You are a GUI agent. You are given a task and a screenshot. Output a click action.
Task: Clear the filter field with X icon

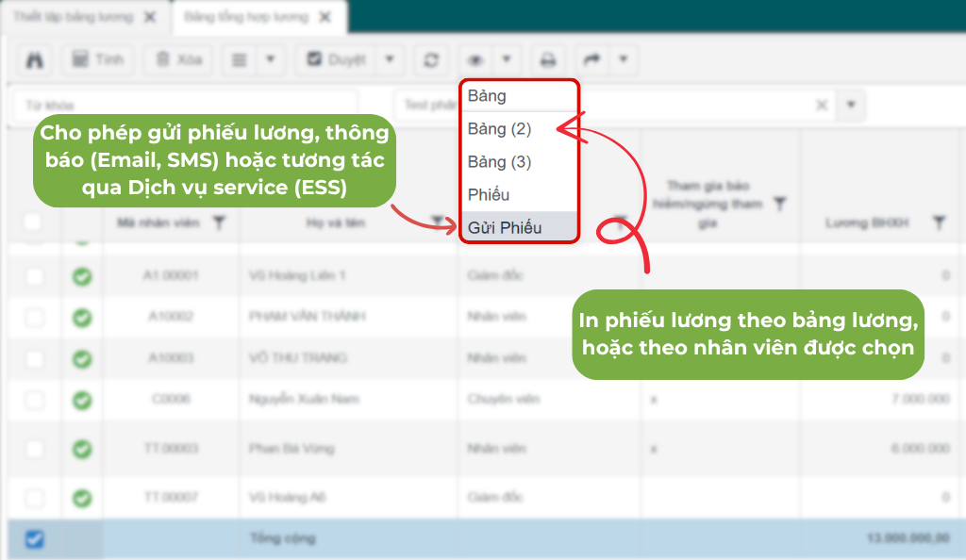click(822, 105)
